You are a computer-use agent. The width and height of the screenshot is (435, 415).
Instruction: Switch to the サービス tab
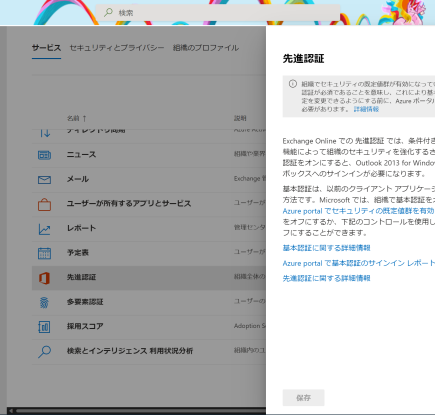46,48
